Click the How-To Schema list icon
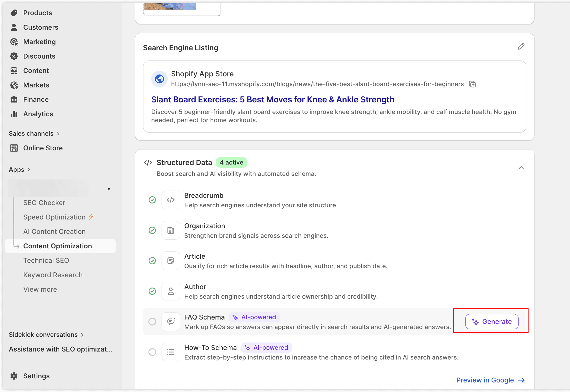Viewport: 570px width, 392px height. 171,352
